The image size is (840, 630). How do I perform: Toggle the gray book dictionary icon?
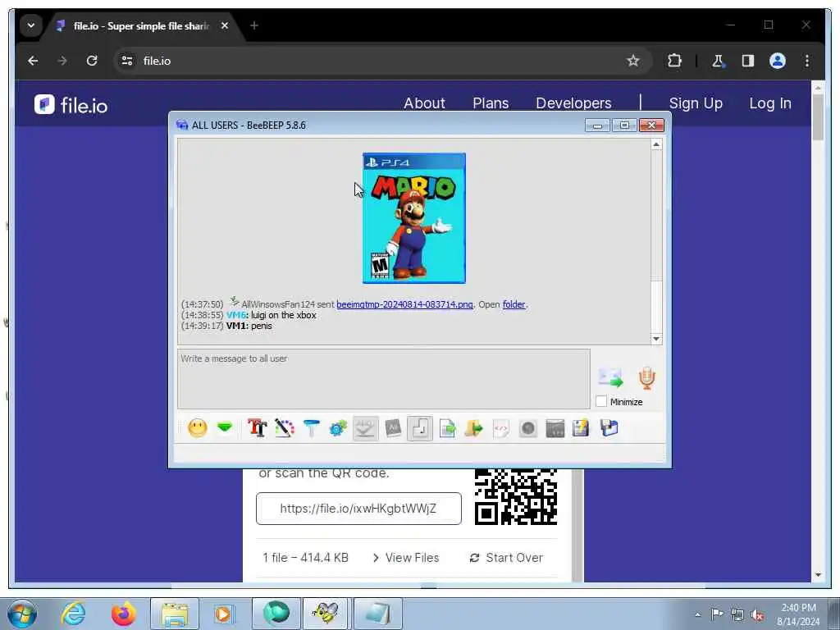pos(393,428)
